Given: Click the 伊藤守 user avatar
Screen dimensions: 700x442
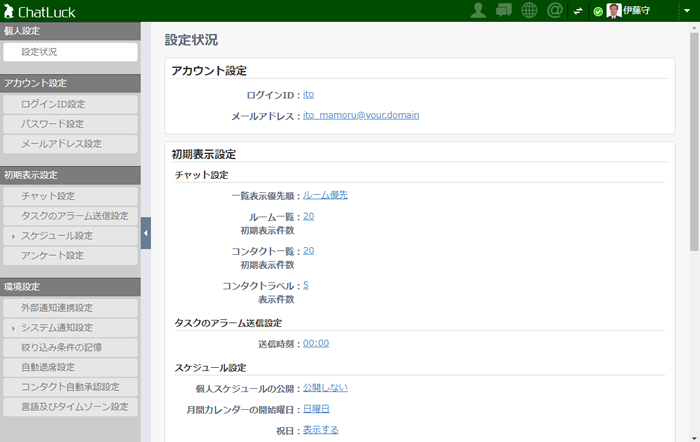Looking at the screenshot, I should click(x=613, y=11).
